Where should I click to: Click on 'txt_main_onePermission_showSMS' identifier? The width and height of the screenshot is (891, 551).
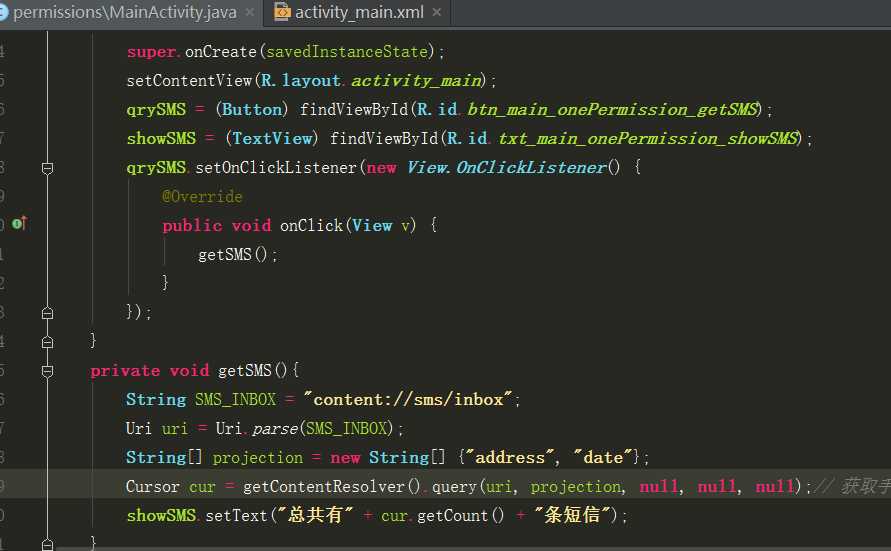tap(649, 139)
